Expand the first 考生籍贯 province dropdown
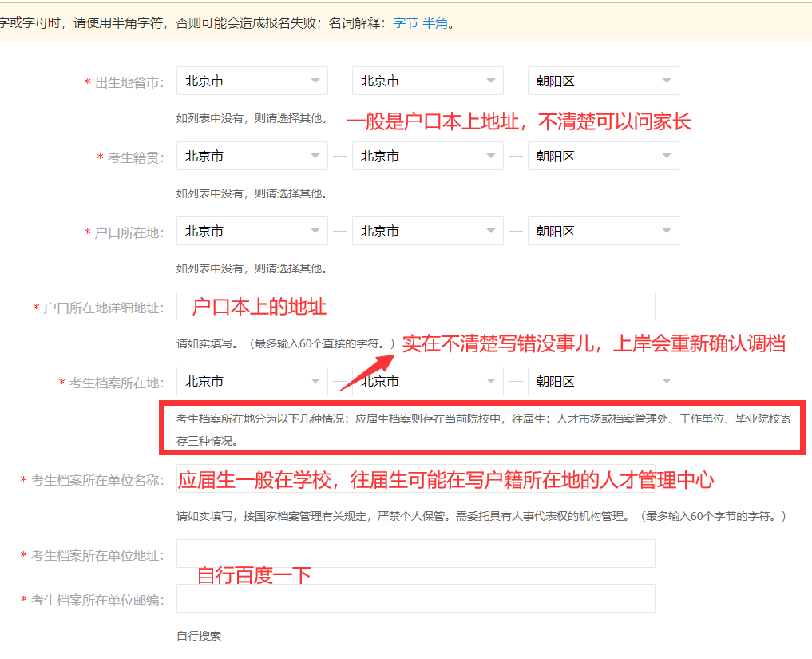 [252, 156]
